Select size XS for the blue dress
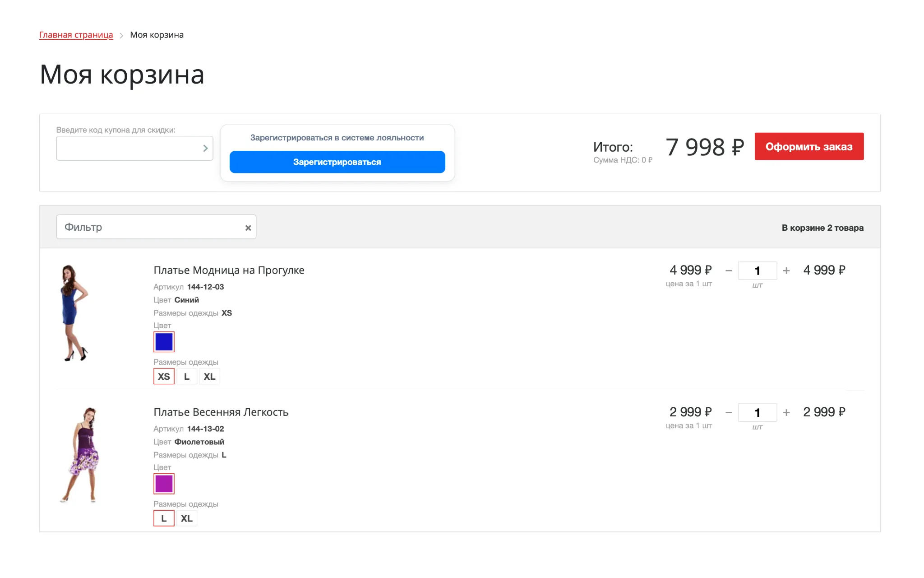The width and height of the screenshot is (924, 578). coord(164,377)
